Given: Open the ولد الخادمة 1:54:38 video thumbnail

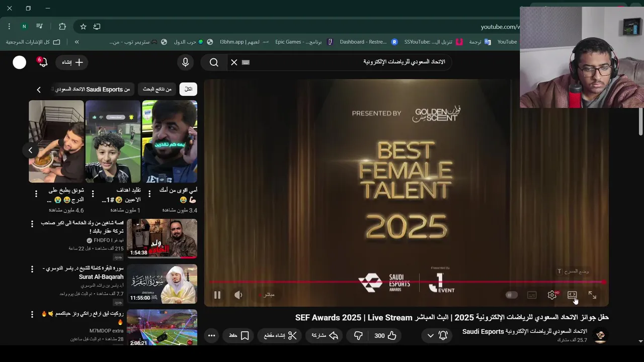Looking at the screenshot, I should tap(162, 238).
